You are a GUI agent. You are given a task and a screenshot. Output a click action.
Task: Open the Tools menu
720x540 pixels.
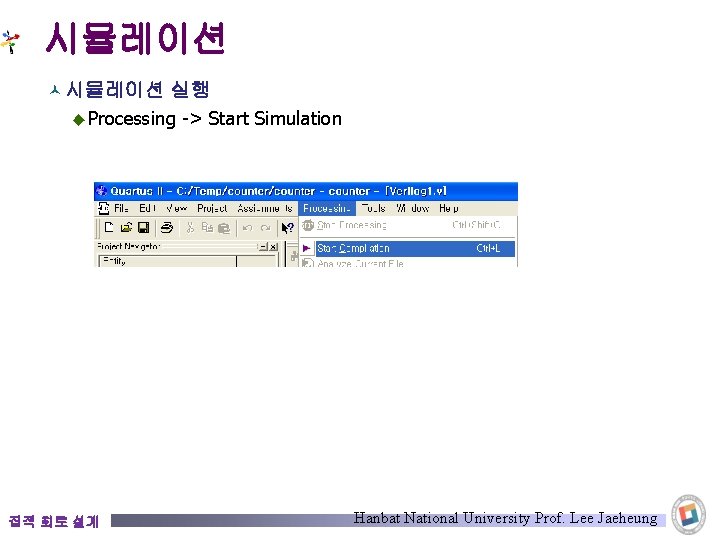(x=374, y=208)
